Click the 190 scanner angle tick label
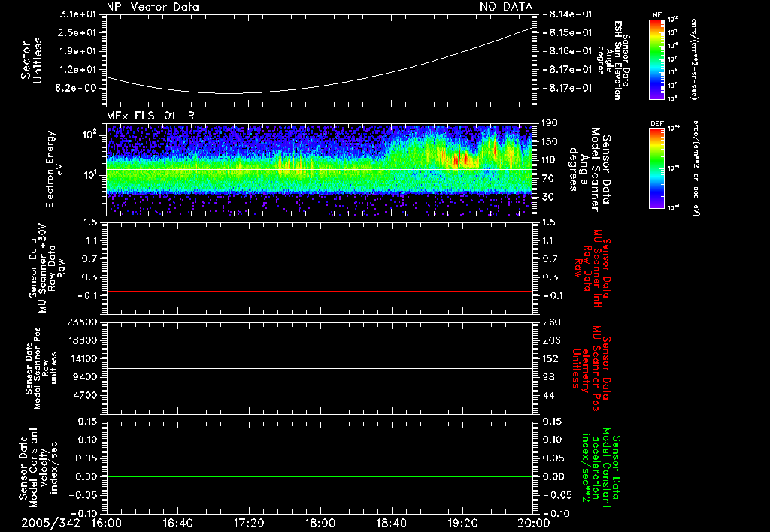Screen dimensions: 770x532 coord(551,123)
